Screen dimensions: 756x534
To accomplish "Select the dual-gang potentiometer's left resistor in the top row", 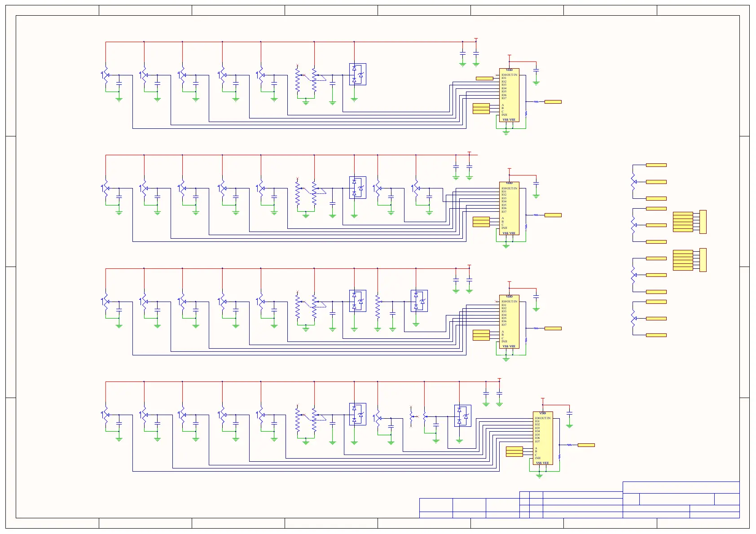I will pos(298,79).
